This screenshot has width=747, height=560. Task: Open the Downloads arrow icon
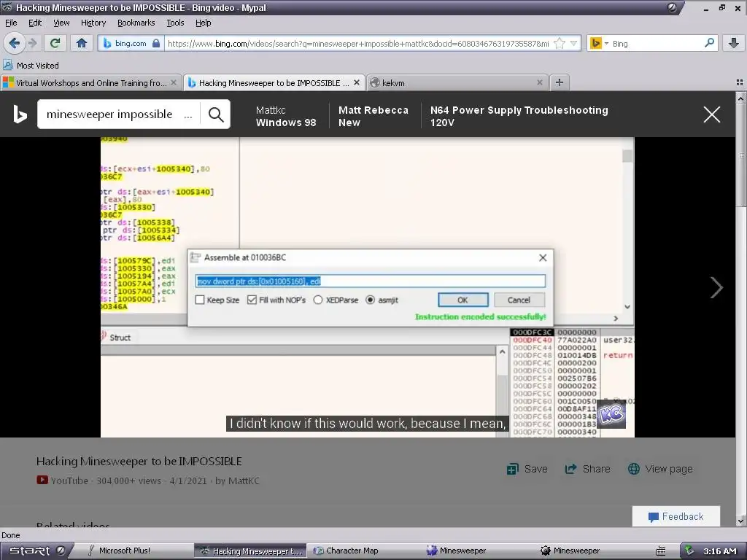click(x=734, y=43)
